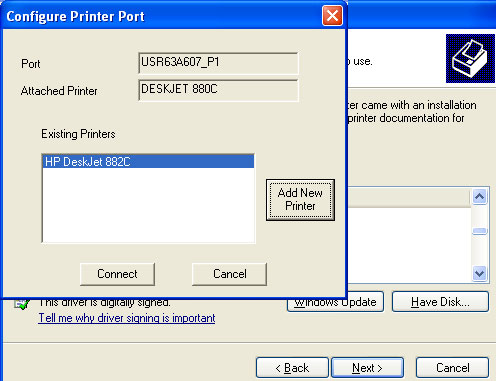Click the Attached Printer field DESKJET 880C
This screenshot has height=381, width=496.
click(218, 90)
